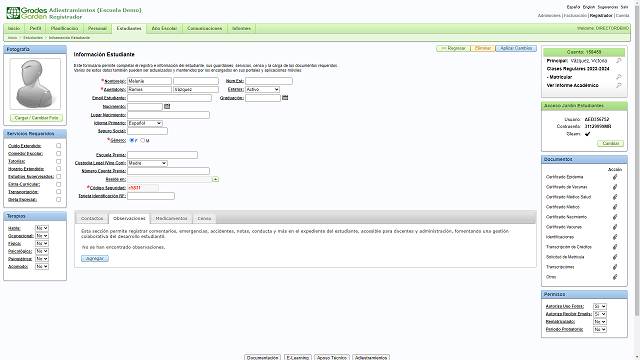Open Principal guardian lookup magnifier icon
This screenshot has height=360, width=640.
[x=619, y=60]
